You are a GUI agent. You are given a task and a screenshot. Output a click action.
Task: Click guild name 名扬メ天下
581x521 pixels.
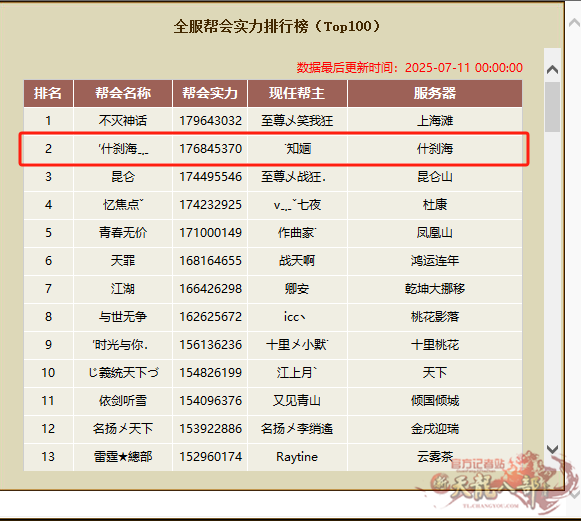click(x=123, y=429)
